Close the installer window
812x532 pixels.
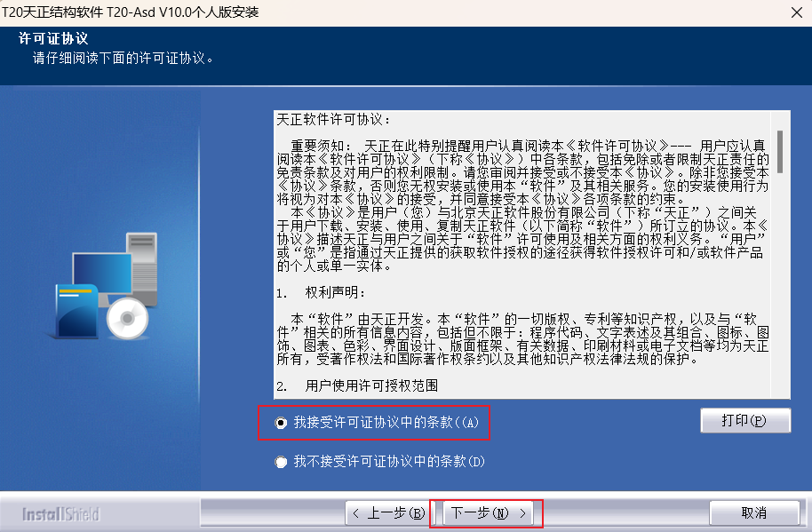[x=797, y=12]
